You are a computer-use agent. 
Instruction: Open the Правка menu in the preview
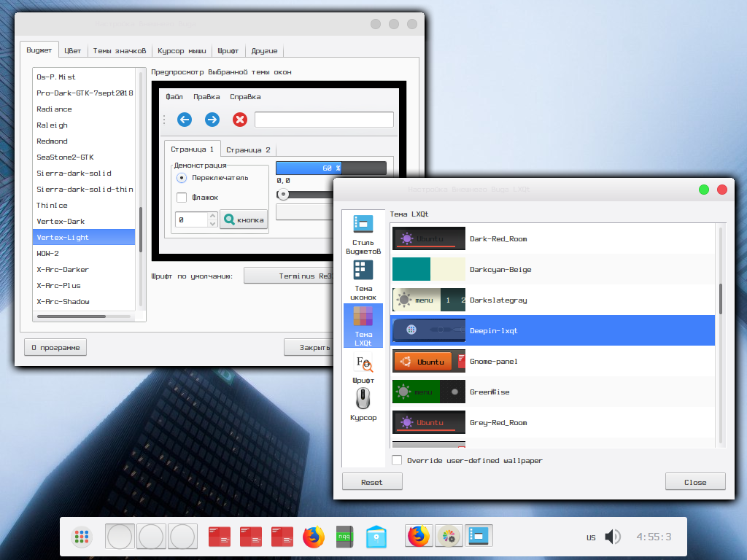tap(206, 97)
